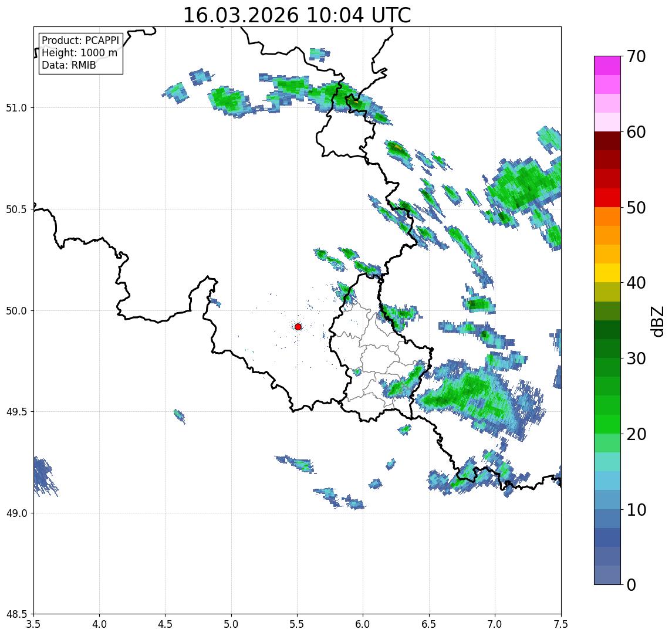Click longitude axis label 5.0
The width and height of the screenshot is (672, 636).
pos(231,624)
